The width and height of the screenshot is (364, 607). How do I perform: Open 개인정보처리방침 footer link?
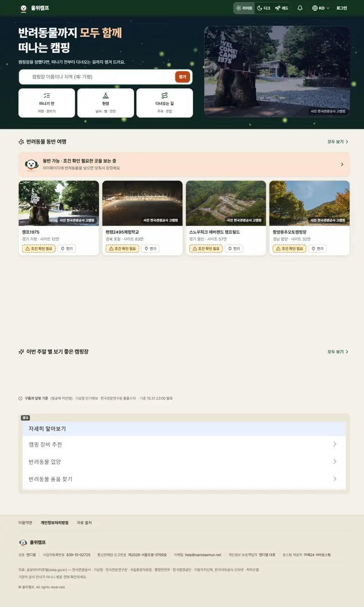click(55, 523)
